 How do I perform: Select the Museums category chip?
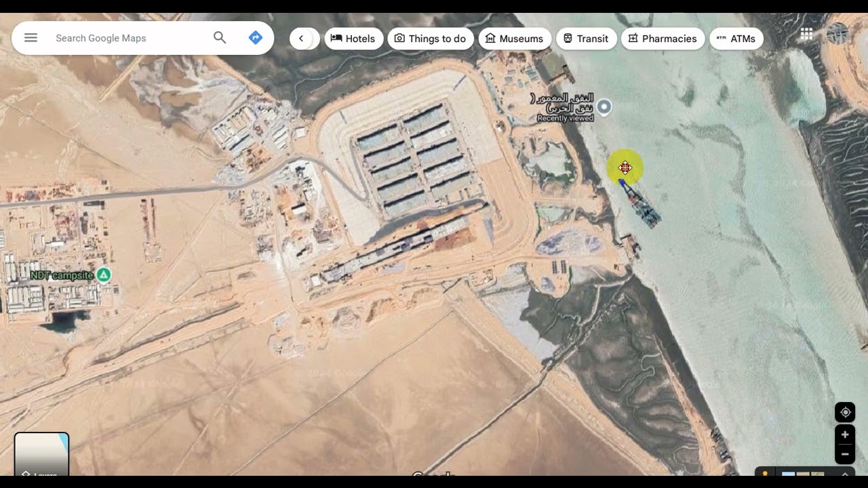[515, 39]
